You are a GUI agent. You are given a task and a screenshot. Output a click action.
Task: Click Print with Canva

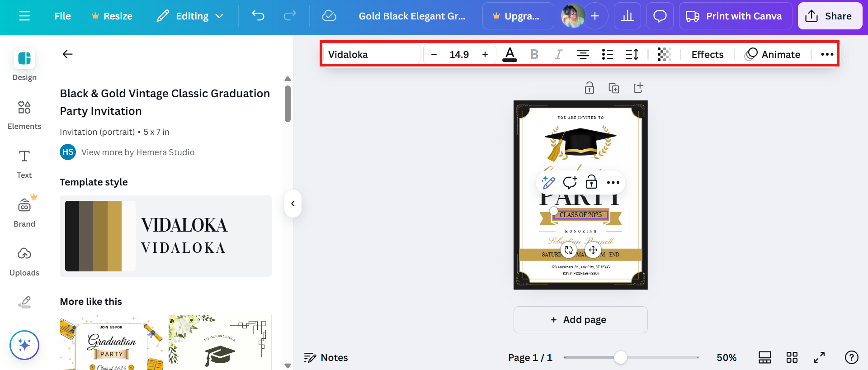coord(736,16)
